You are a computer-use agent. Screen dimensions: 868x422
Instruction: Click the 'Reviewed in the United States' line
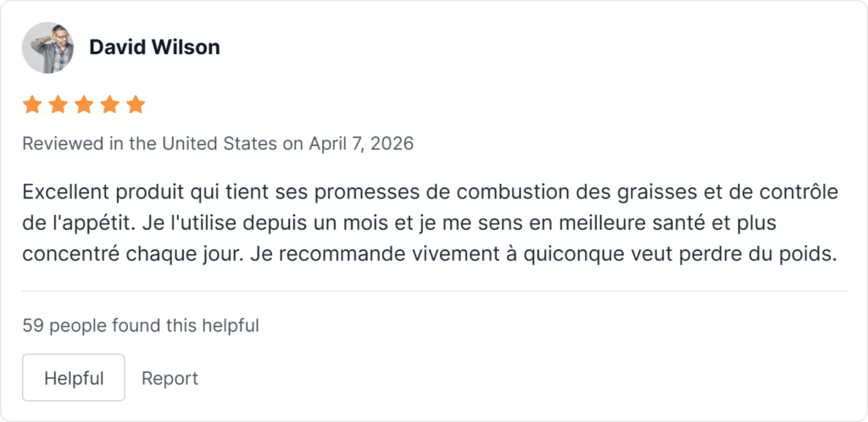(149, 143)
